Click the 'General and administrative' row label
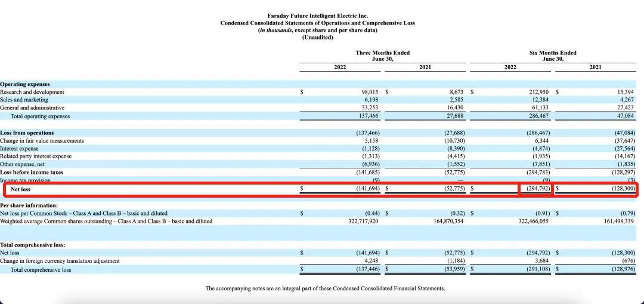Screen dimensions: 644x304 [x=32, y=108]
